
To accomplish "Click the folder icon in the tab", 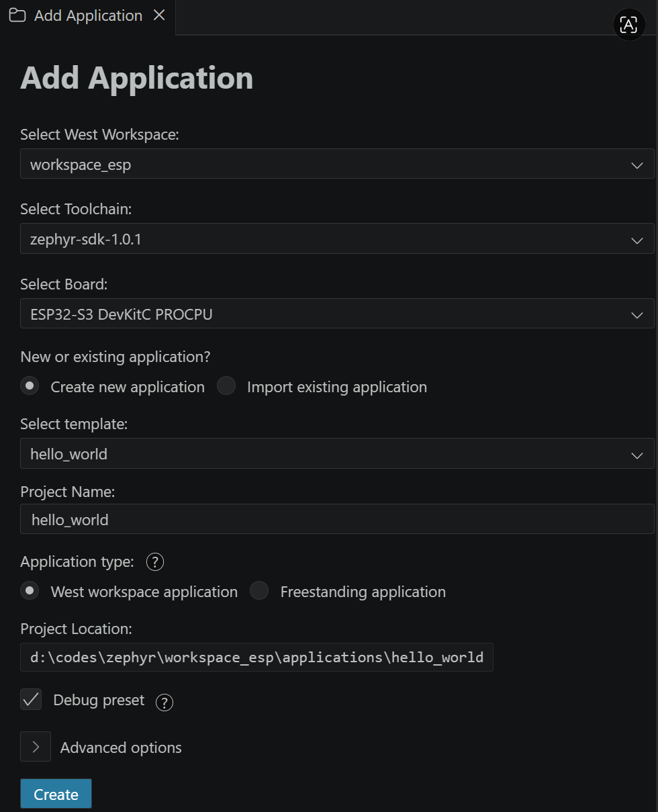I will [17, 15].
